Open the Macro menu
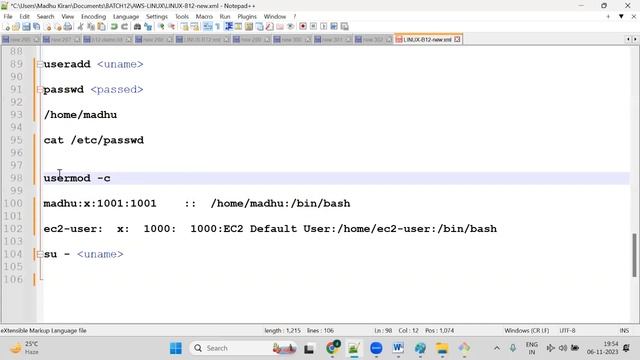This screenshot has height=360, width=640. pos(204,16)
